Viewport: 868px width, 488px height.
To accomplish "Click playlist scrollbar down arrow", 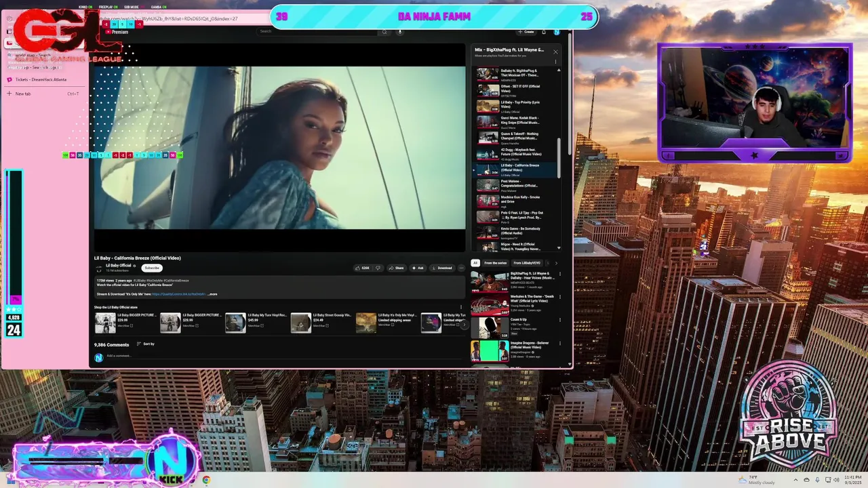I will (x=559, y=249).
